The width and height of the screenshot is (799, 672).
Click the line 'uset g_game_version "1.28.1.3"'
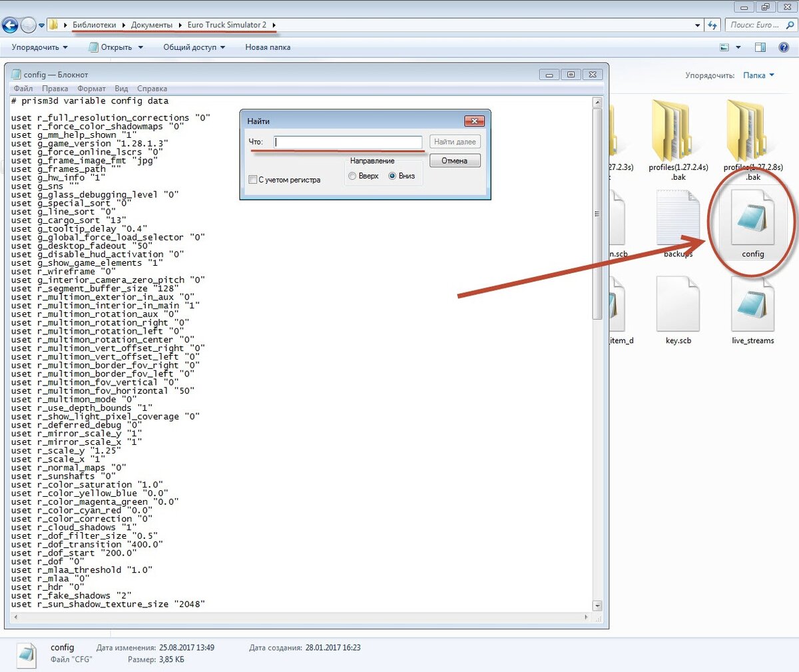click(x=89, y=143)
